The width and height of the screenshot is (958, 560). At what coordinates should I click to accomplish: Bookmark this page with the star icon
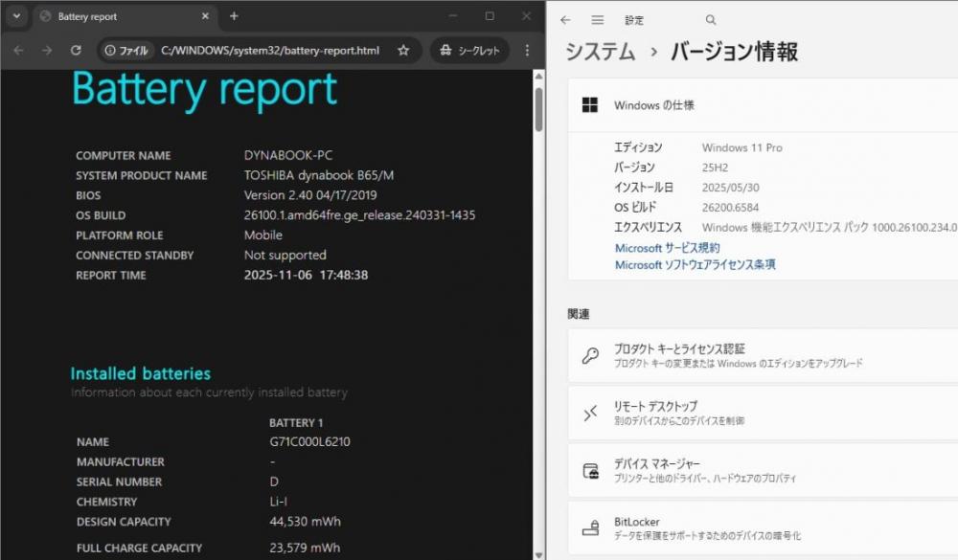[403, 51]
